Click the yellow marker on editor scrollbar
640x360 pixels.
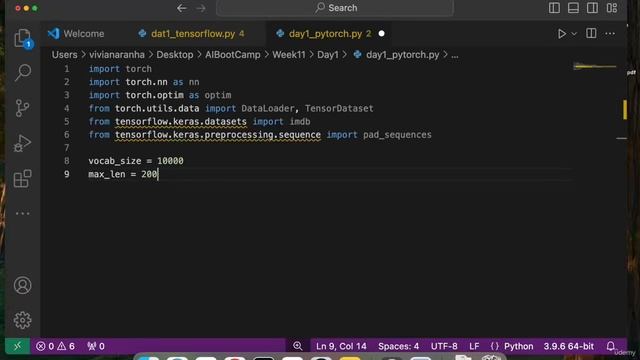[x=625, y=110]
